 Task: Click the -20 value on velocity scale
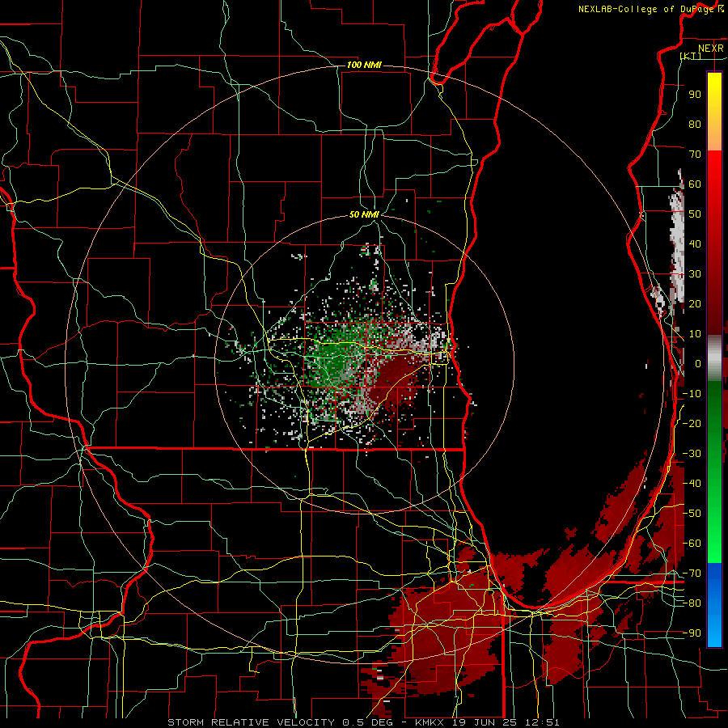click(x=692, y=424)
